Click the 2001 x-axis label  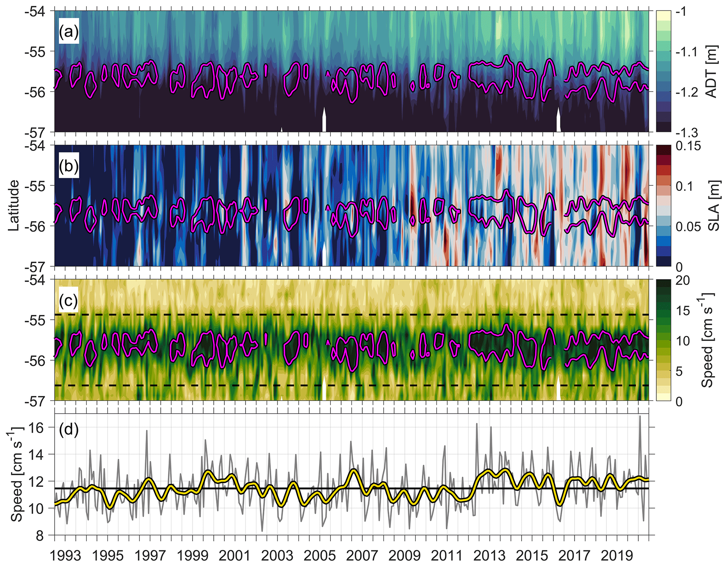(x=235, y=556)
